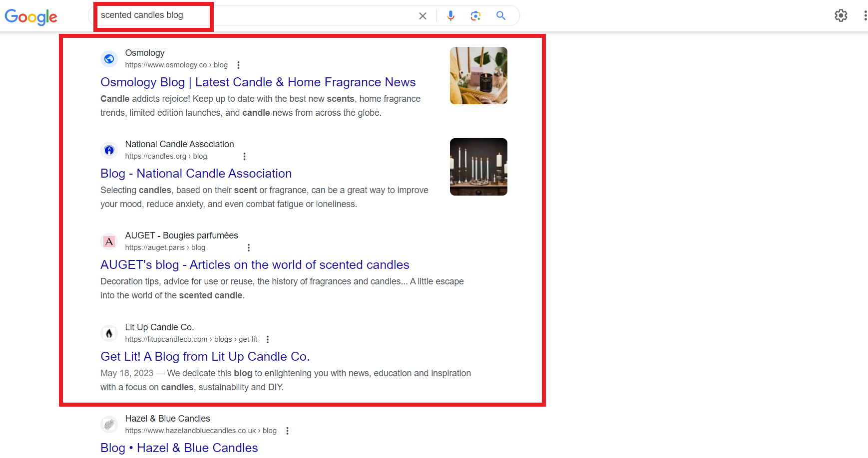Open Blog • Hazel & Blue Candles link
The image size is (868, 458).
[179, 448]
